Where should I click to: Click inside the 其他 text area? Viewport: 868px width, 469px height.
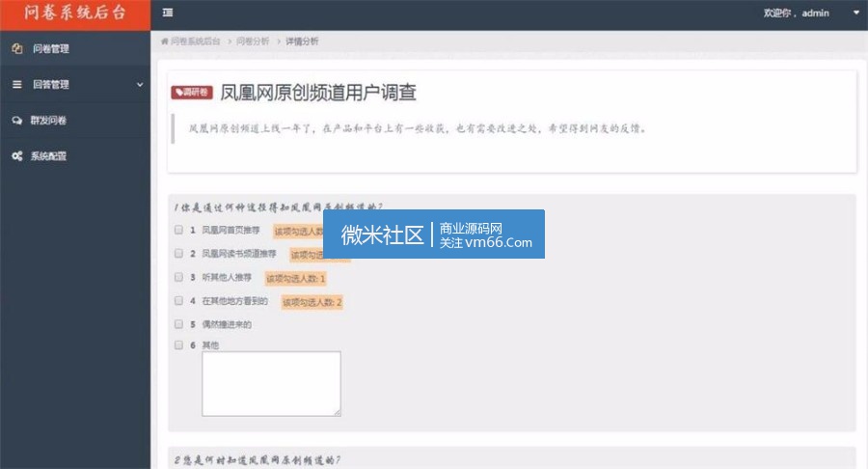click(x=271, y=384)
